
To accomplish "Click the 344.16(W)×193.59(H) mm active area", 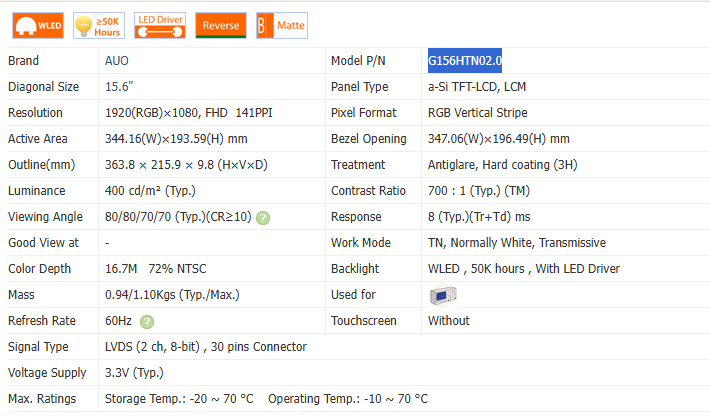I will (176, 139).
